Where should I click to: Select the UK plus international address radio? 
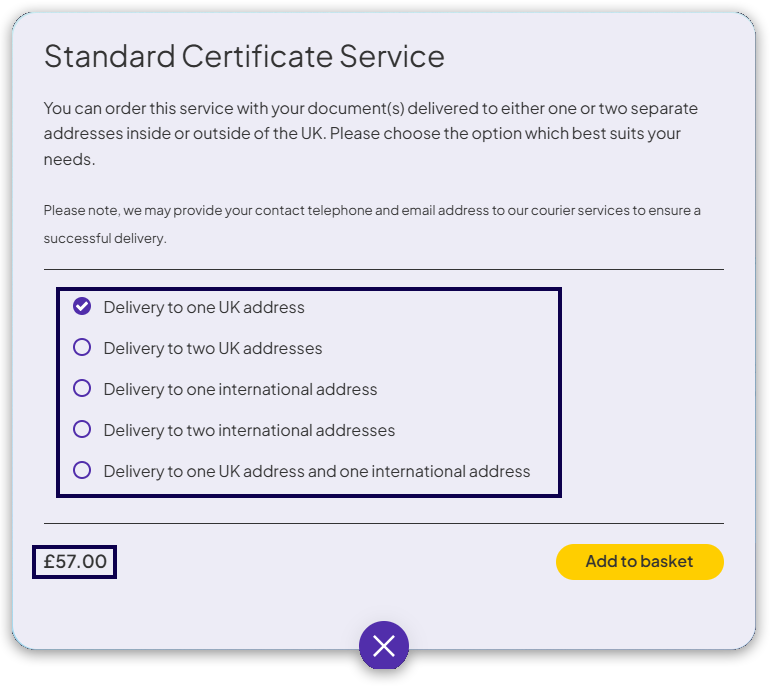pos(82,470)
